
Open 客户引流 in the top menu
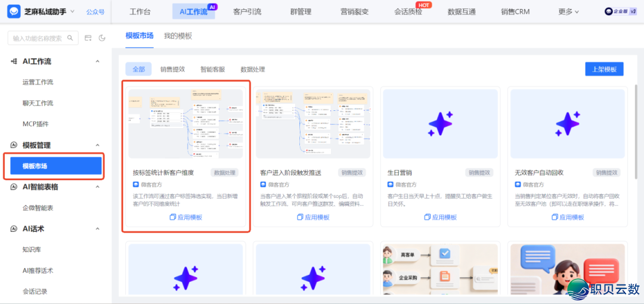[247, 11]
